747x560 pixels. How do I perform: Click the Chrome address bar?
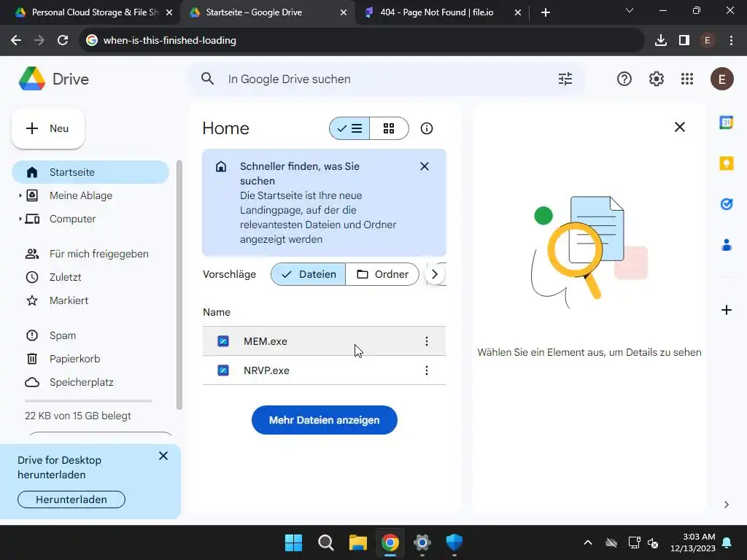pyautogui.click(x=362, y=41)
